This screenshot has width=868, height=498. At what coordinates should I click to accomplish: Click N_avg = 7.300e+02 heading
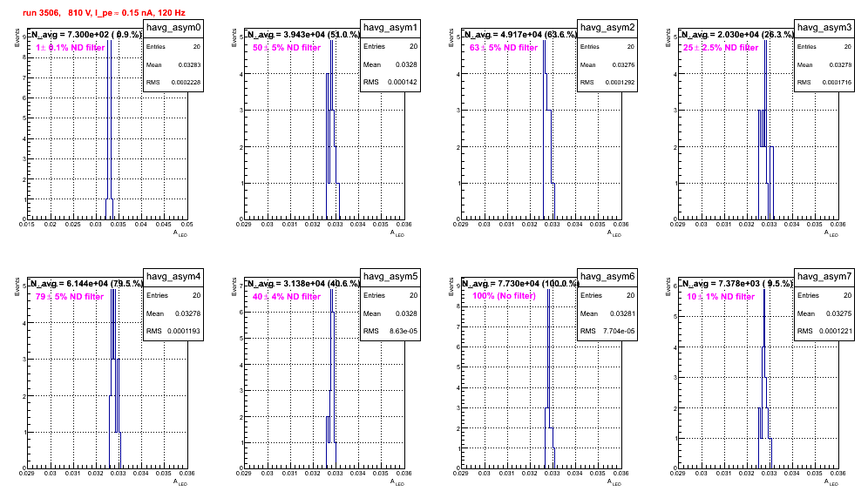[x=86, y=34]
